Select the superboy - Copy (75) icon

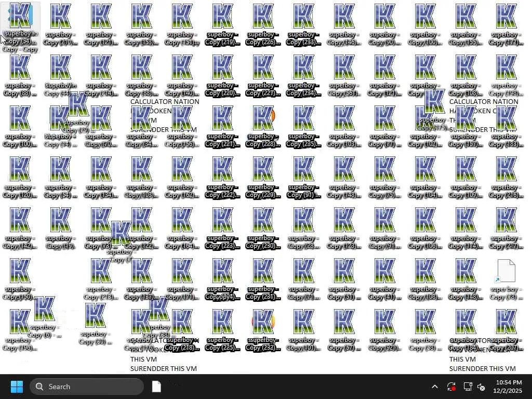[384, 177]
